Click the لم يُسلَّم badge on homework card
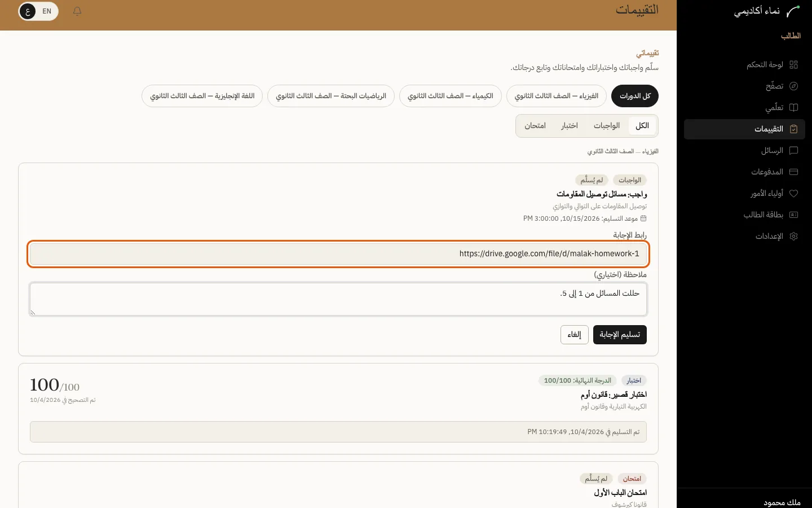The width and height of the screenshot is (812, 508). pyautogui.click(x=592, y=180)
